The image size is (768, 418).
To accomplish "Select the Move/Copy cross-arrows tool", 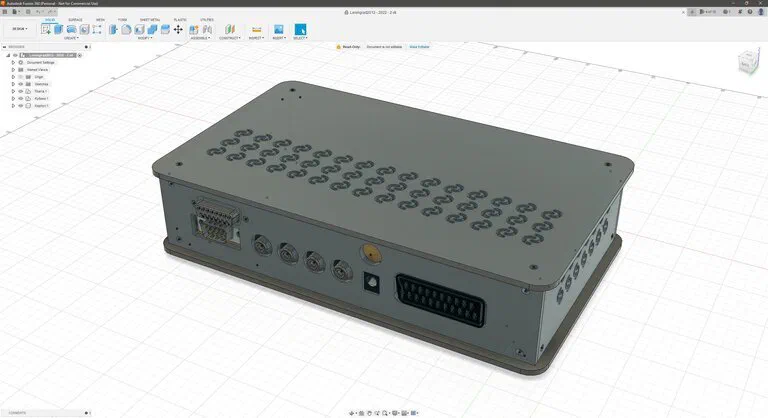I will tap(178, 29).
